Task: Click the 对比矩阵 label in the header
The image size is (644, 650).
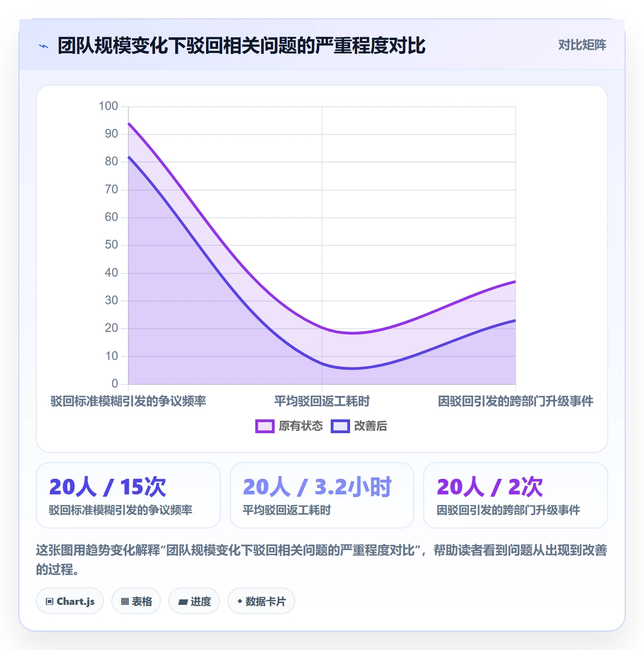Action: click(582, 45)
